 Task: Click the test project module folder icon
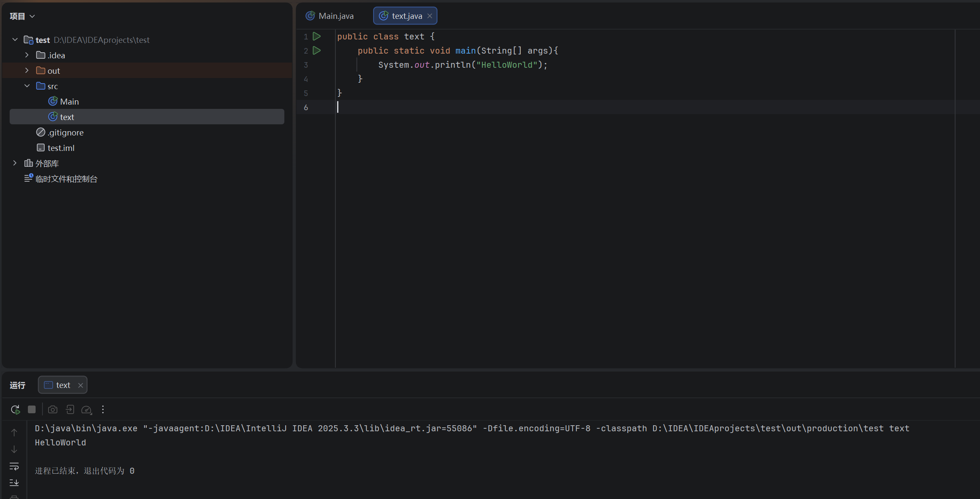click(x=29, y=40)
